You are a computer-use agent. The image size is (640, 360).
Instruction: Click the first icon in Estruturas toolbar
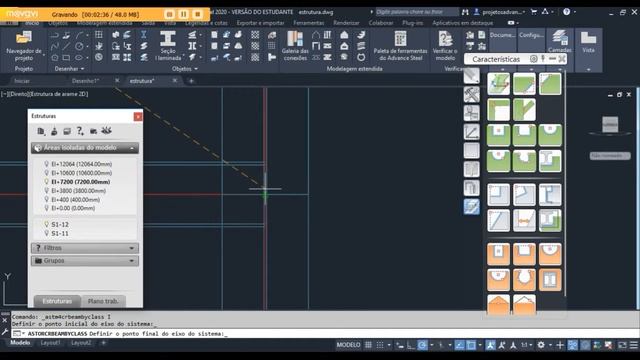(41, 131)
